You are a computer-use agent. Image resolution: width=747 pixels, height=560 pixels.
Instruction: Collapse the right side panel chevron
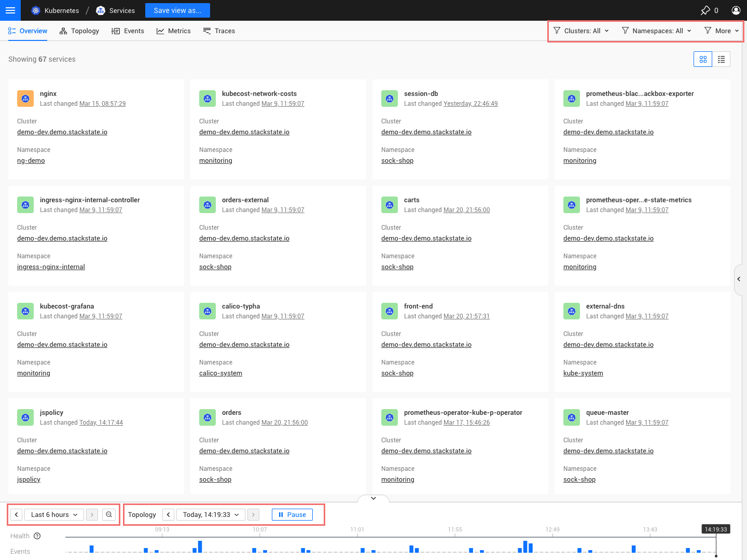click(x=739, y=279)
